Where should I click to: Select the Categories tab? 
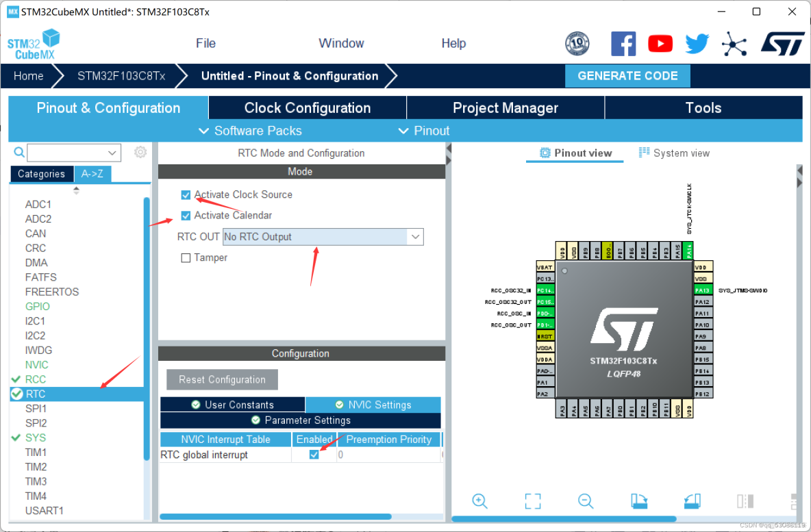[41, 174]
